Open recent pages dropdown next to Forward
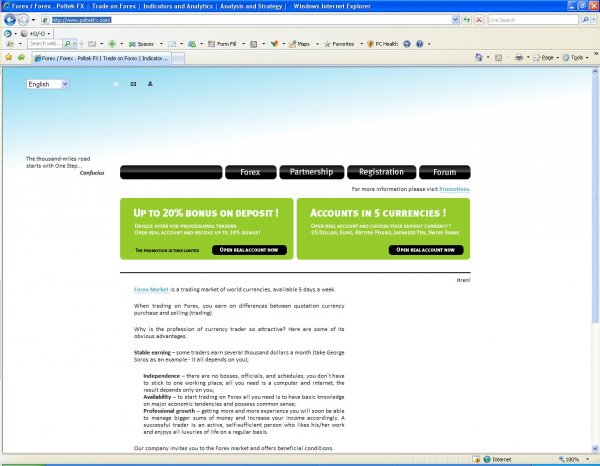Viewport: 600px width, 466px height. (33, 20)
